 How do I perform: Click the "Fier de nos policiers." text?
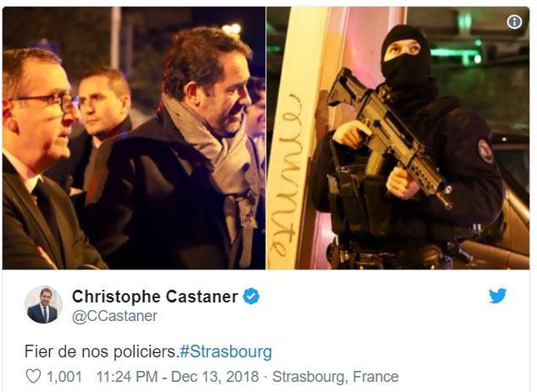coord(101,351)
